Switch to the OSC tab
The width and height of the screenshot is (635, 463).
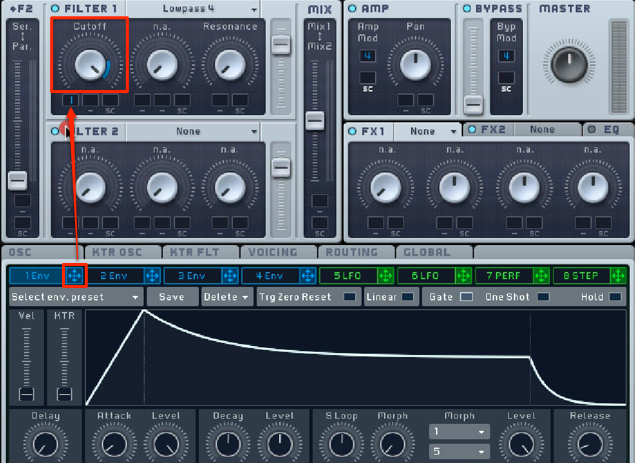[42, 252]
